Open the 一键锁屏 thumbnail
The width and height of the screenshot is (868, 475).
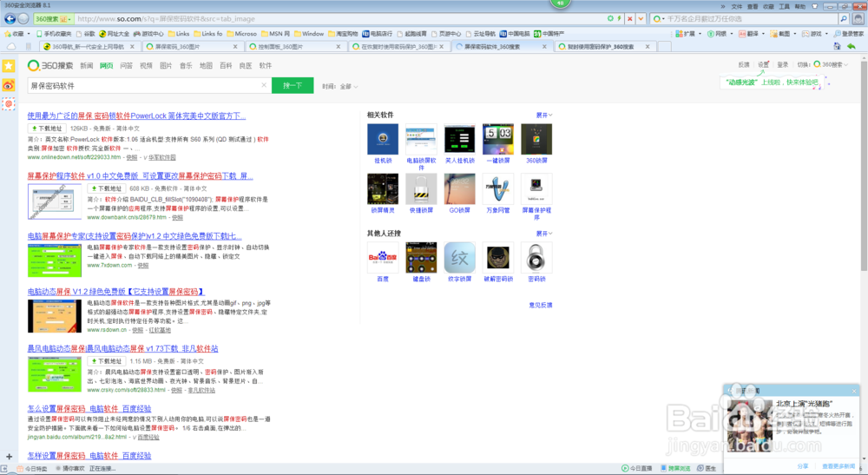(x=498, y=139)
